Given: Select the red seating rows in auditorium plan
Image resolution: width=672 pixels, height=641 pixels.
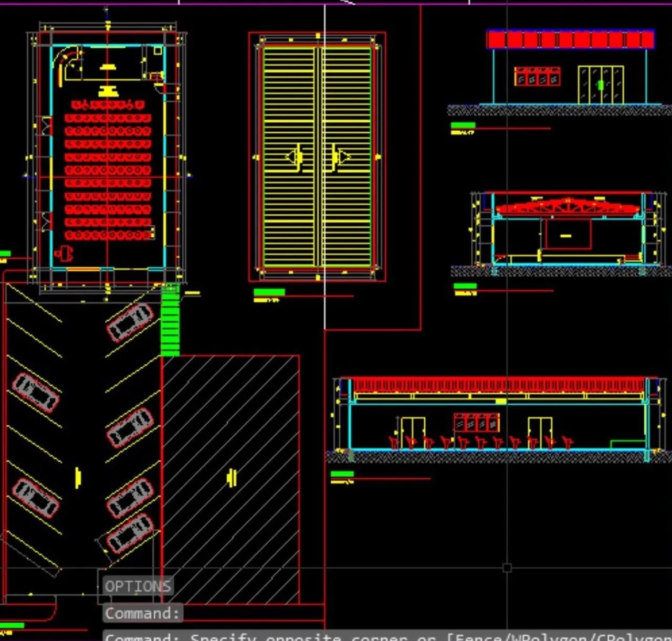Looking at the screenshot, I should point(108,171).
